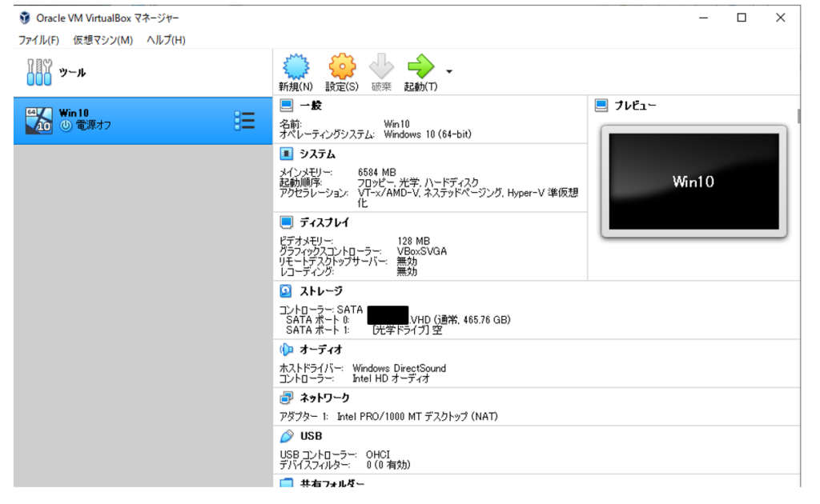820x504 pixels.
Task: Open the Win10 machine list menu icon
Action: (x=245, y=121)
